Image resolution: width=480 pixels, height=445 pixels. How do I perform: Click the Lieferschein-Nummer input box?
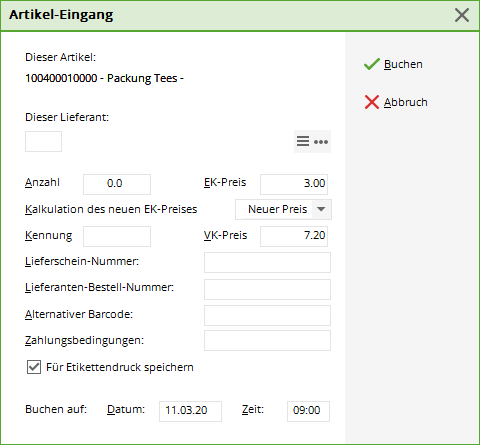tap(267, 262)
